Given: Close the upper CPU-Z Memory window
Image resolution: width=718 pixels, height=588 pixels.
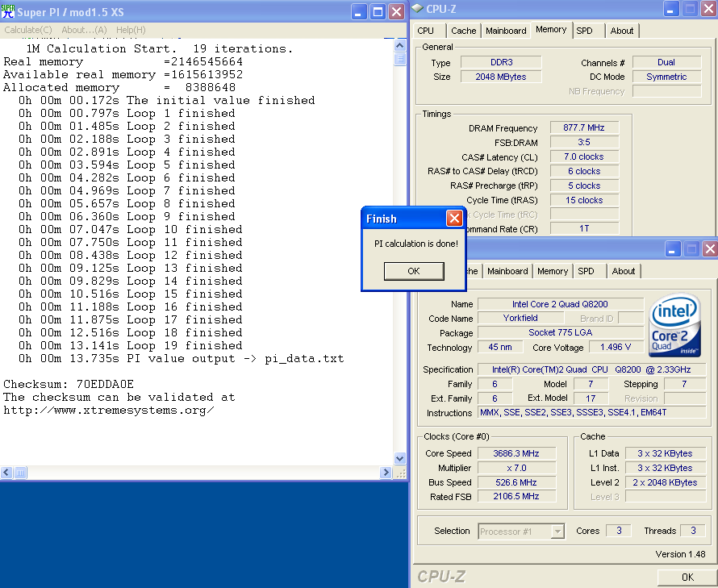Looking at the screenshot, I should coord(709,8).
